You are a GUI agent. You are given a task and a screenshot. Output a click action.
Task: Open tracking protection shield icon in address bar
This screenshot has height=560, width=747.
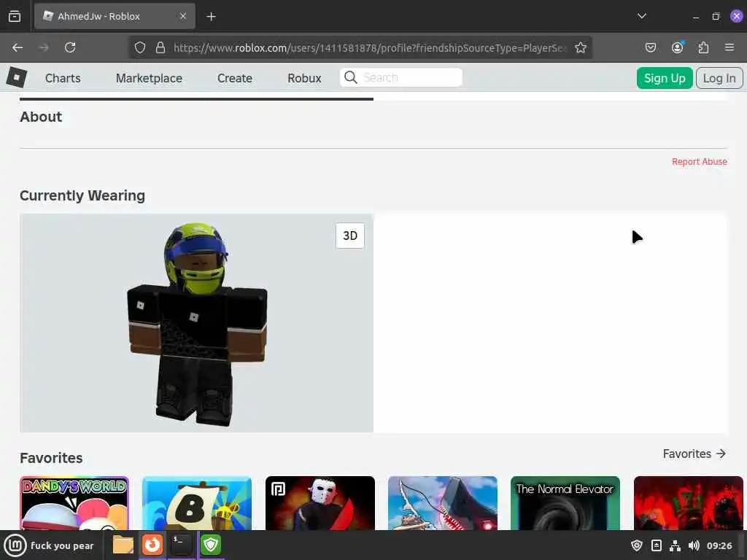point(139,47)
